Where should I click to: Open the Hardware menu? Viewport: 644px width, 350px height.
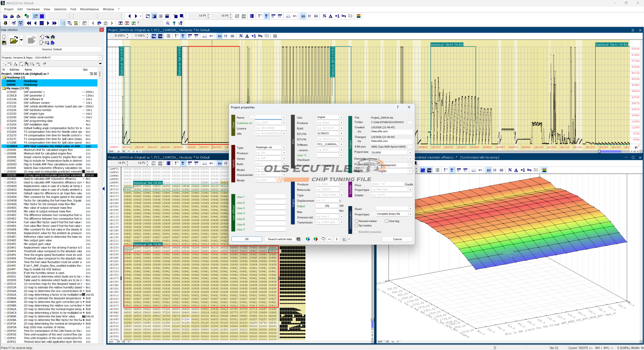33,9
